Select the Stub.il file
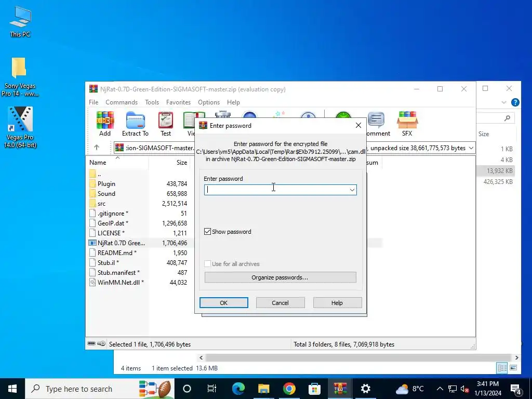The height and width of the screenshot is (399, 532). [108, 262]
